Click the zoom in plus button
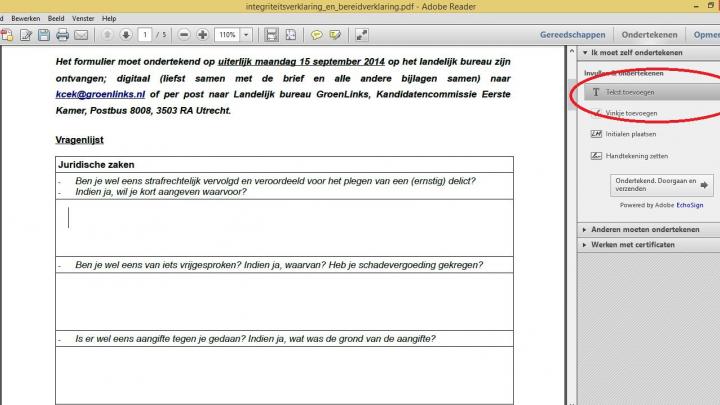720x405 pixels. click(203, 35)
